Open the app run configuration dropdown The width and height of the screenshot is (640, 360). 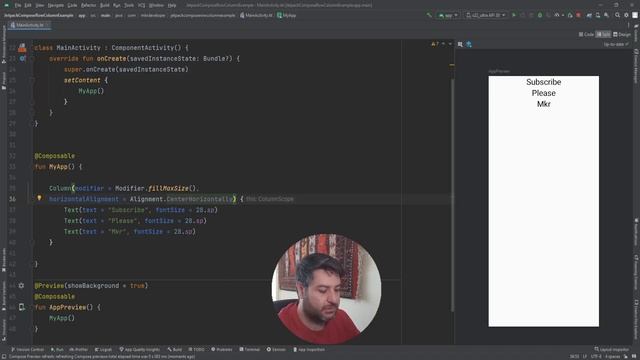click(x=448, y=15)
